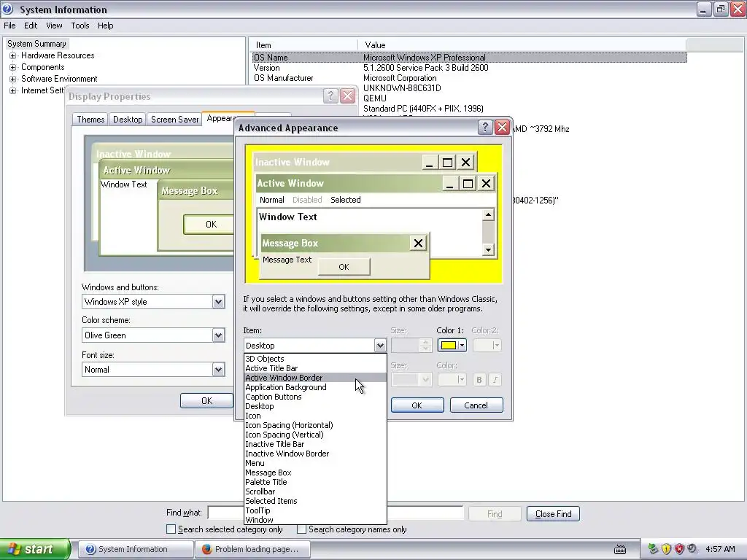
Task: Expand the Software Environment tree node
Action: [x=13, y=79]
